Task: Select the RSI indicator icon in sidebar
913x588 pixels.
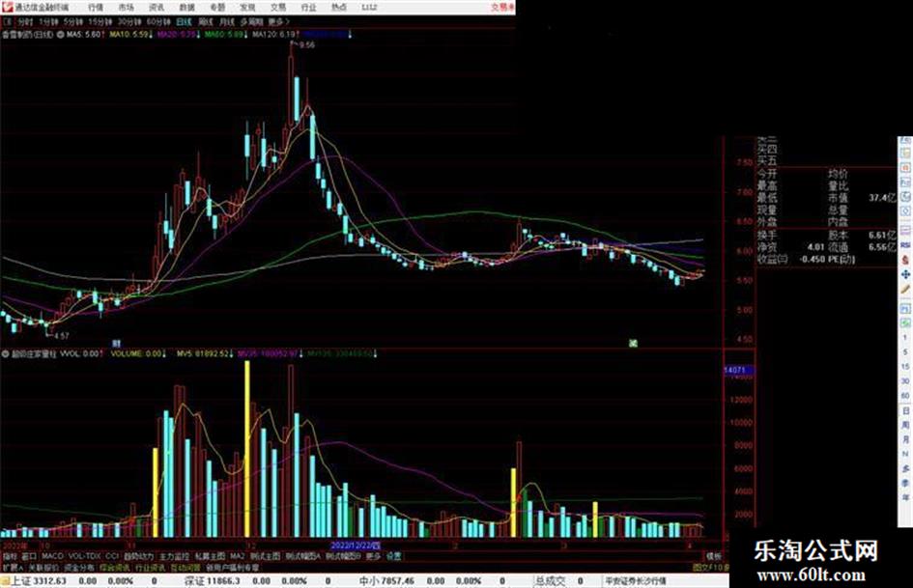Action: (905, 245)
